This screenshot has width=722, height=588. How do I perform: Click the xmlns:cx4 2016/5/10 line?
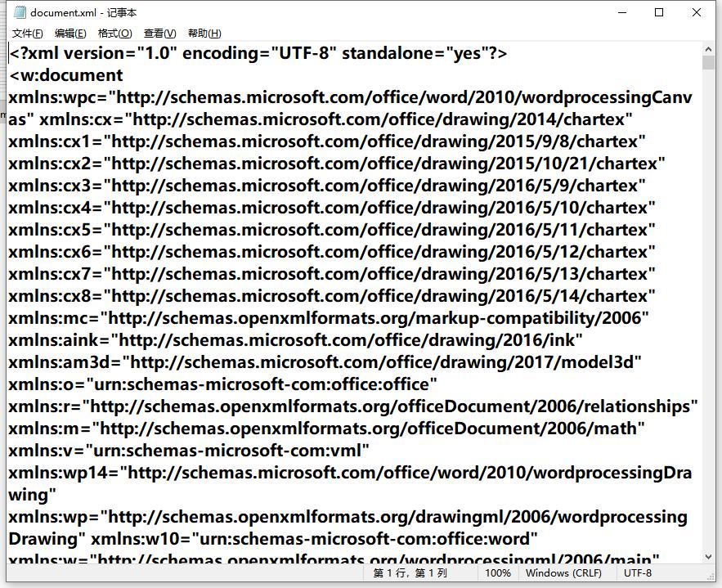tap(331, 208)
